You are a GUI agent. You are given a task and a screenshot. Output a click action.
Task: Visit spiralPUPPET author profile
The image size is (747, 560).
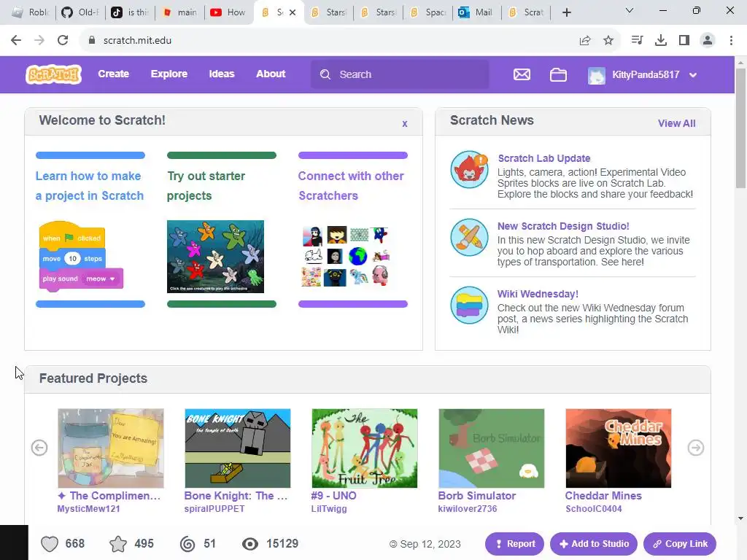(214, 508)
